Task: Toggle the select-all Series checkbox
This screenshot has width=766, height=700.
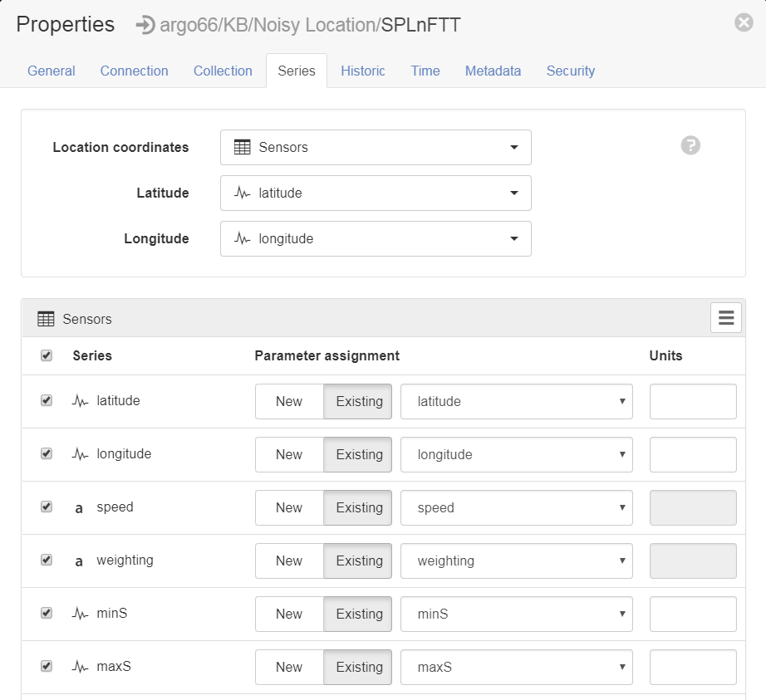Action: click(47, 355)
